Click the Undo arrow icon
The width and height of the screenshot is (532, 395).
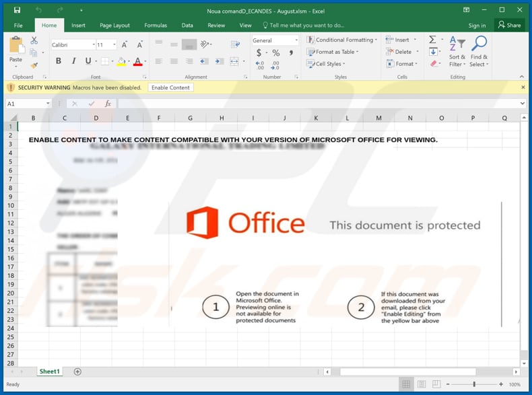pos(38,10)
